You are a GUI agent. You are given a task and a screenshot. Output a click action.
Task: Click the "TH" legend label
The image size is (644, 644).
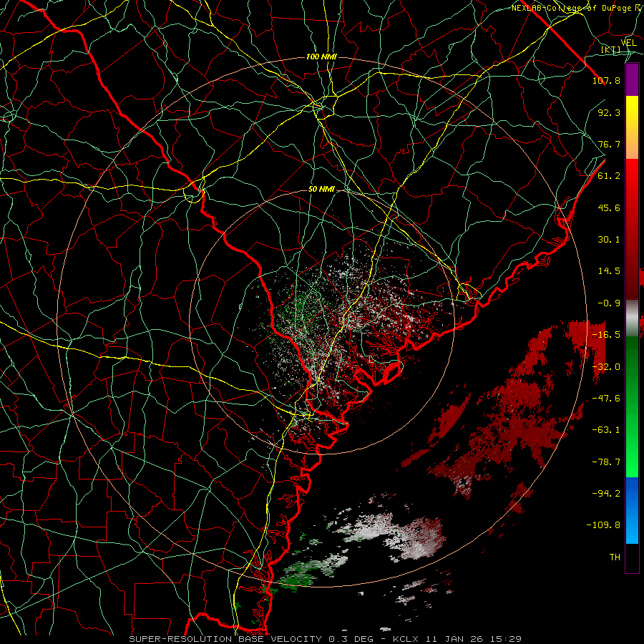click(x=615, y=557)
